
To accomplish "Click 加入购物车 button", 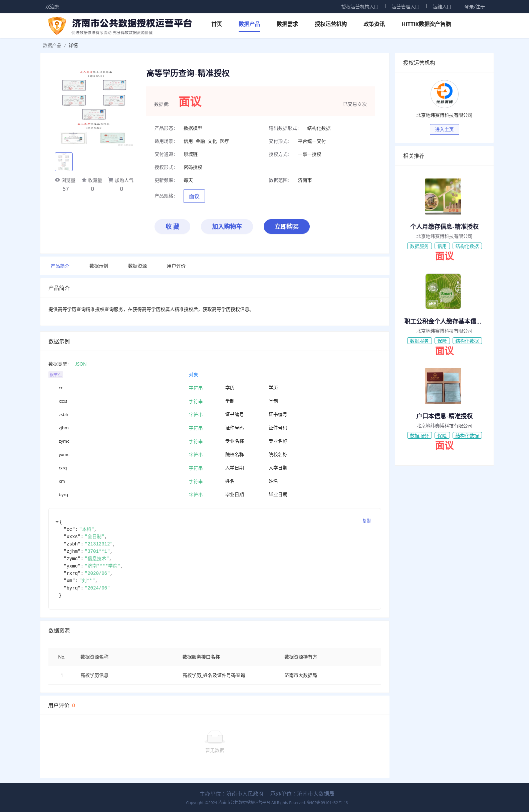I will 227,227.
